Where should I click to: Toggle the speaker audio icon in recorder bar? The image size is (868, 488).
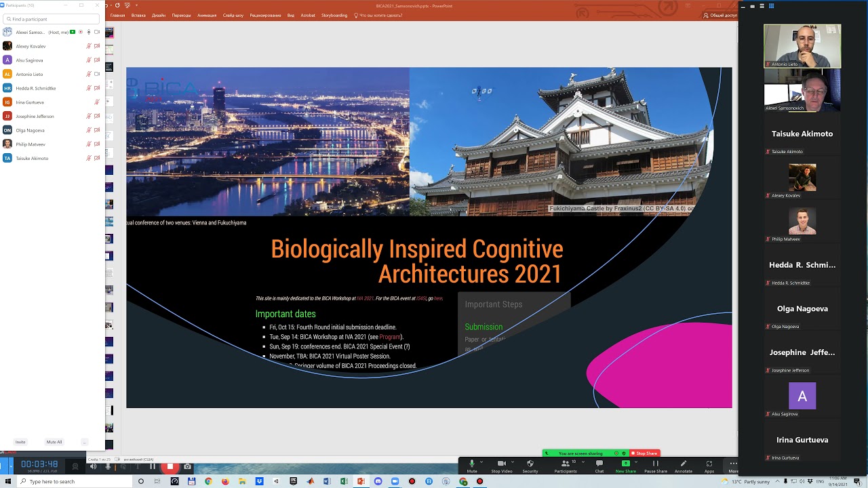[x=93, y=466]
